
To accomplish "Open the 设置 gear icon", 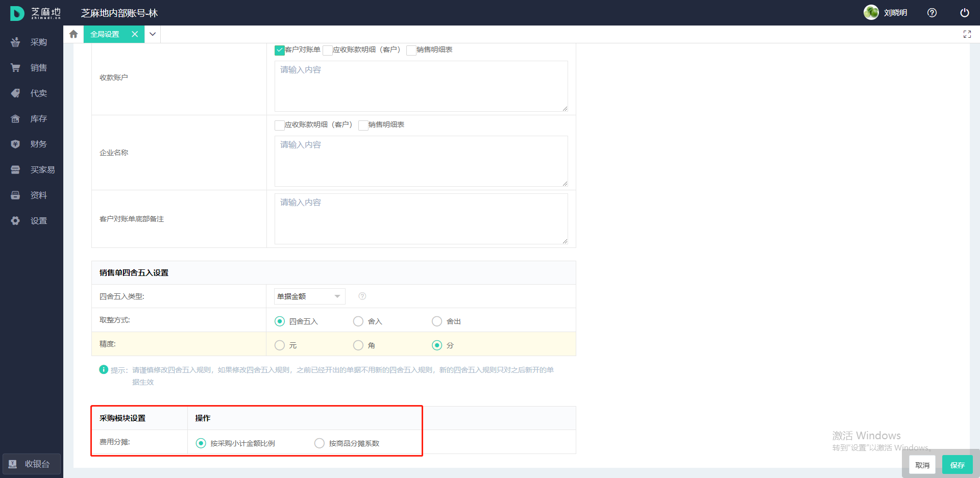I will click(x=15, y=221).
